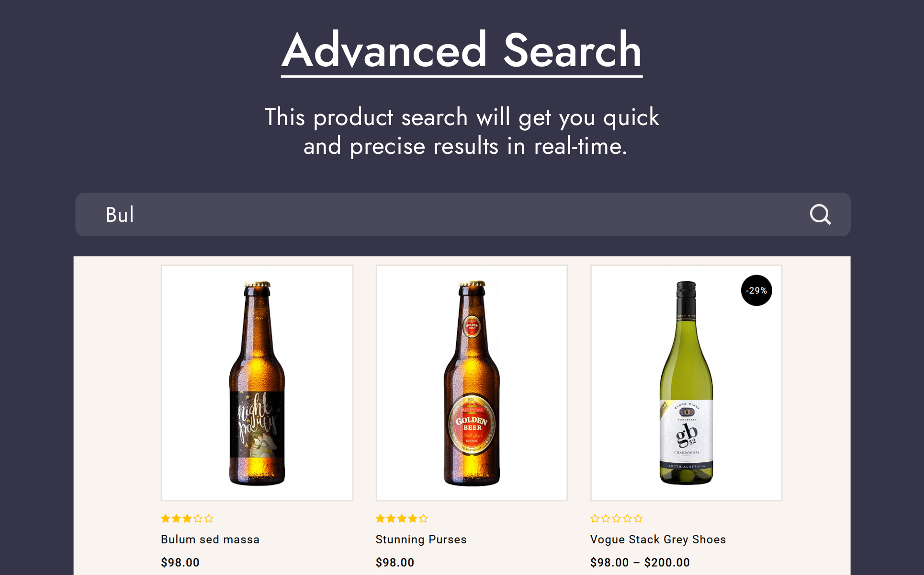Image resolution: width=924 pixels, height=575 pixels.
Task: Open the Advanced Search heading link
Action: coord(462,50)
